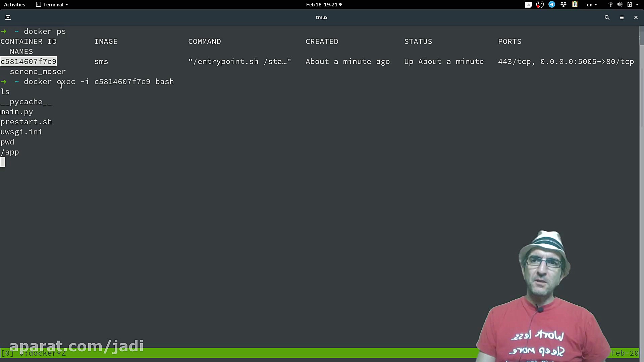Image resolution: width=644 pixels, height=362 pixels.
Task: Open a new terminal tab icon
Action: pyautogui.click(x=8, y=17)
